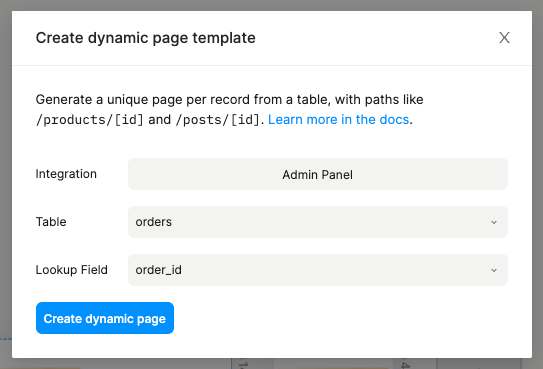Click the dialog title 'Create dynamic page template'
This screenshot has height=369, width=543.
pos(145,38)
